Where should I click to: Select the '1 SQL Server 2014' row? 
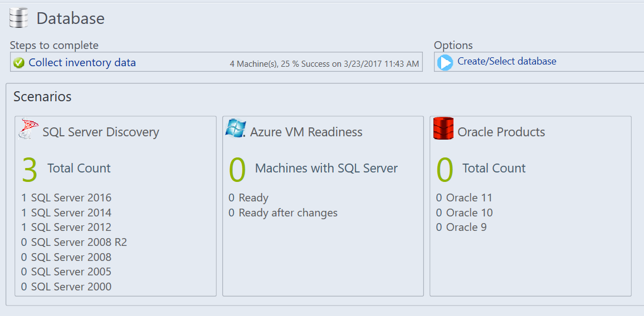[x=66, y=213]
